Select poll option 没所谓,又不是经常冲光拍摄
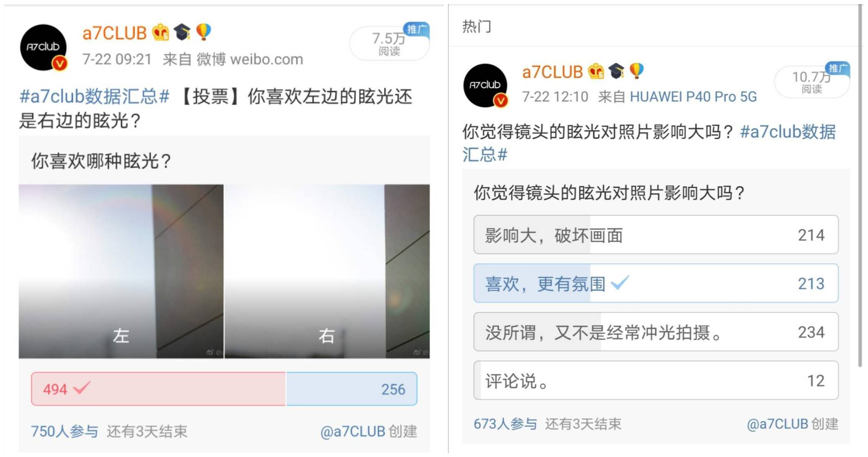Viewport: 868px width, 457px height. pos(656,332)
